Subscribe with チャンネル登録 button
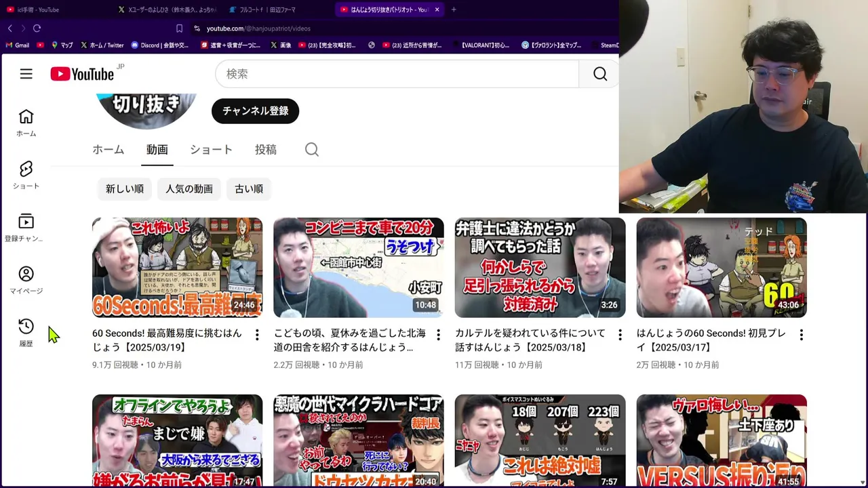This screenshot has height=488, width=868. tap(255, 111)
